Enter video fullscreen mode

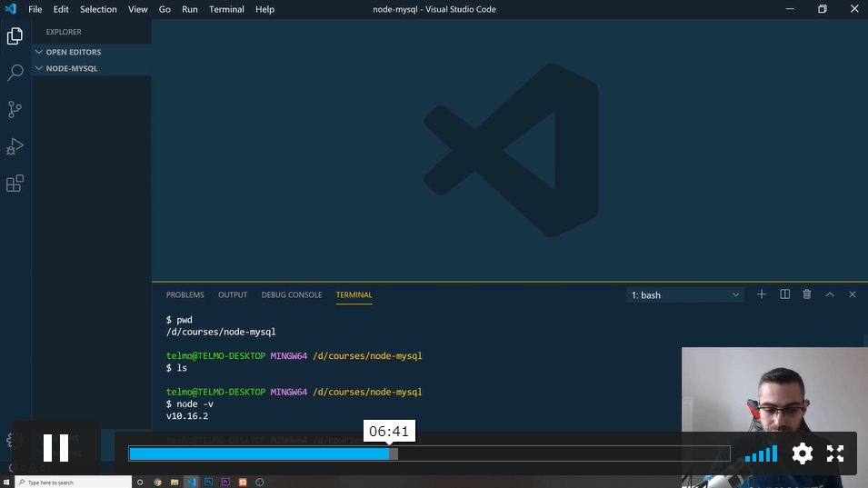tap(835, 453)
